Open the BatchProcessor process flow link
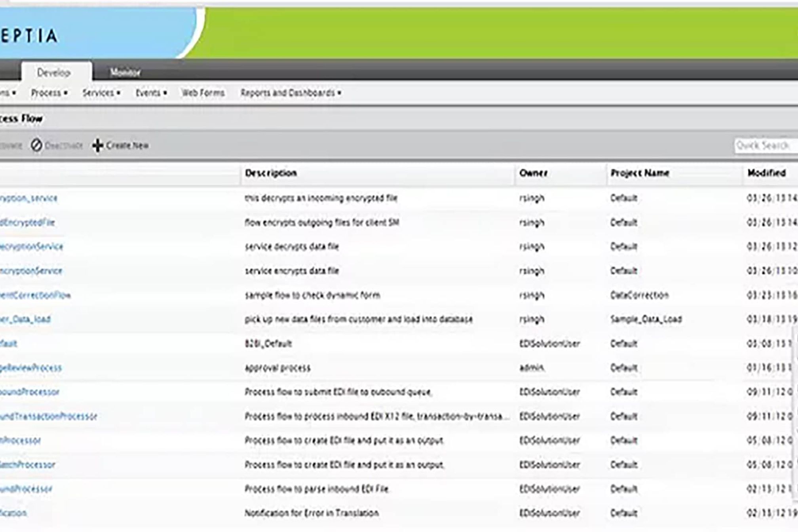 [x=28, y=464]
